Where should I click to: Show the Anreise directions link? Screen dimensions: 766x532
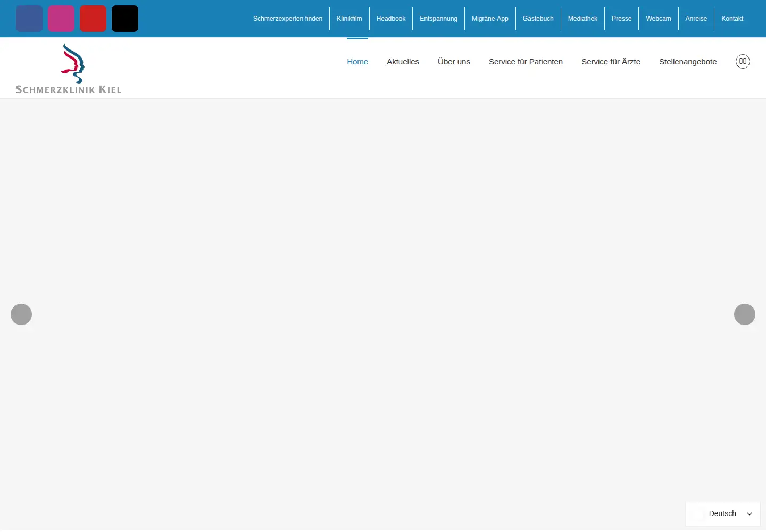pos(696,19)
